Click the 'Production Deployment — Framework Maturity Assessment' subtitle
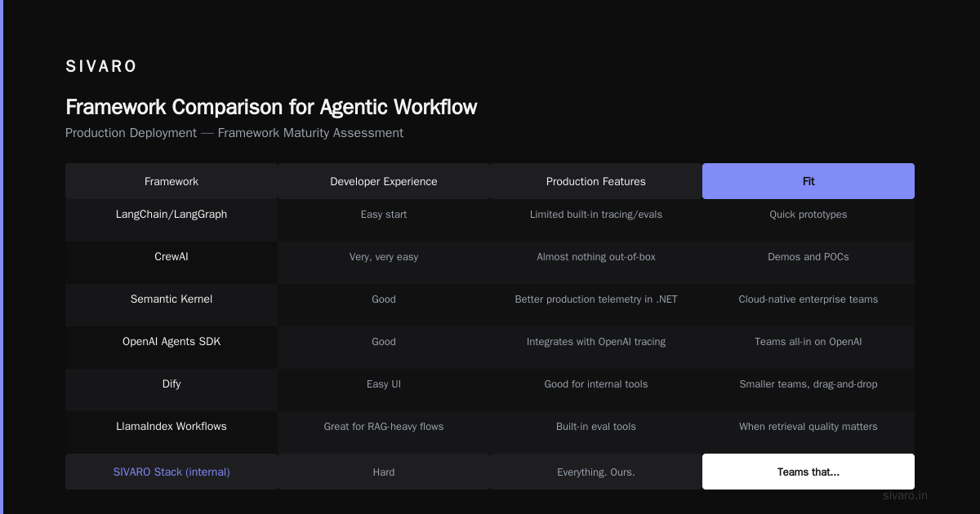The width and height of the screenshot is (980, 514). pyautogui.click(x=234, y=133)
